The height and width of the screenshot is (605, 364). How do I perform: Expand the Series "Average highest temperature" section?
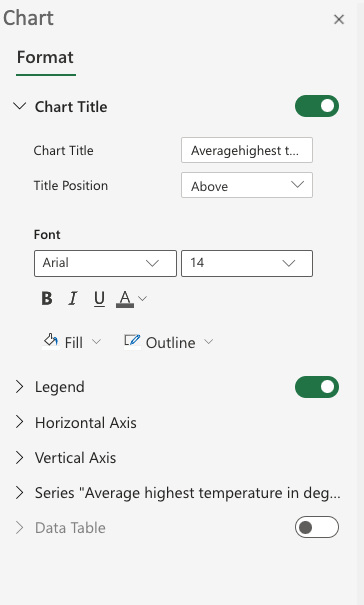[178, 493]
